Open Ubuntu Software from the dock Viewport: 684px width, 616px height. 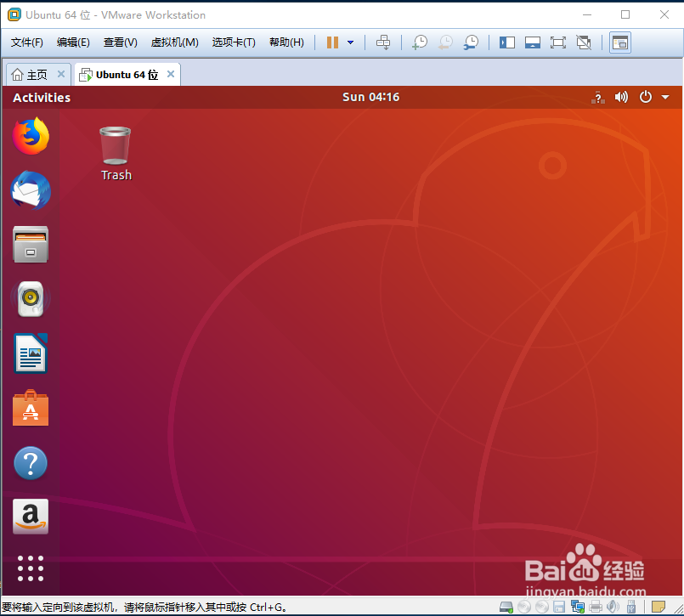31,408
